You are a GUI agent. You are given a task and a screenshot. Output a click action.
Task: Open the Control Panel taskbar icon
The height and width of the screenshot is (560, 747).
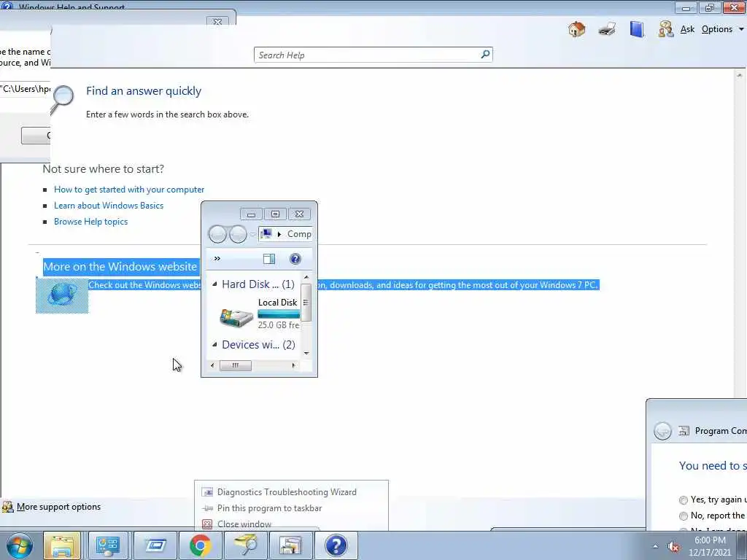click(108, 545)
